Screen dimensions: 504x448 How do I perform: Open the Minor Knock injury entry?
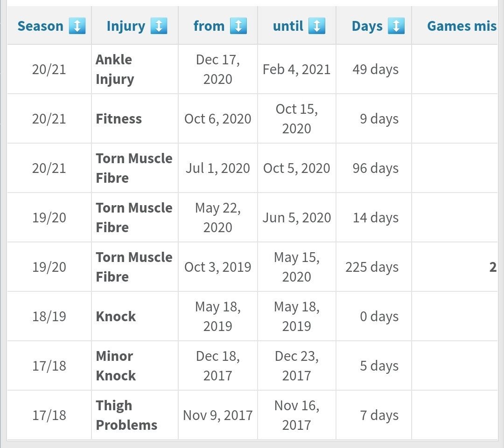coord(116,366)
